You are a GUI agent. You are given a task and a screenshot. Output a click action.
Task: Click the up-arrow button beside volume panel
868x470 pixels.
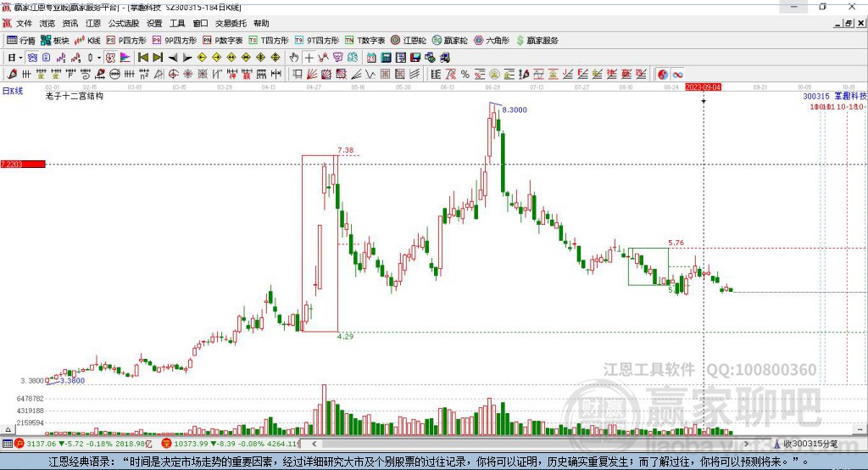[8, 429]
